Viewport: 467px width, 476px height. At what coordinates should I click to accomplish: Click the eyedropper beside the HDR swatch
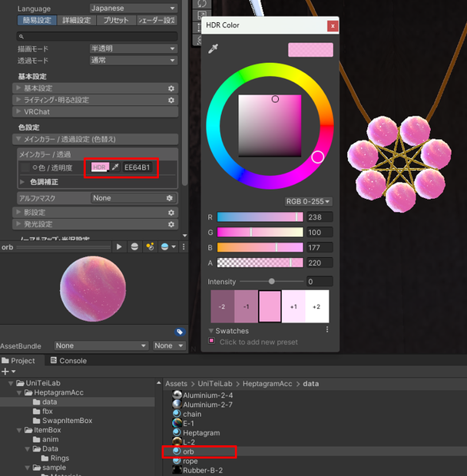pyautogui.click(x=115, y=167)
